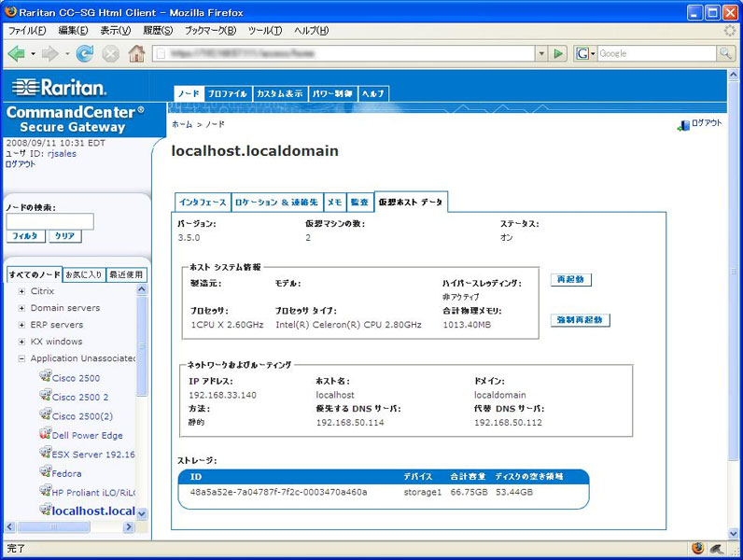The width and height of the screenshot is (743, 560).
Task: Click the logout icon at top right
Action: [x=683, y=126]
